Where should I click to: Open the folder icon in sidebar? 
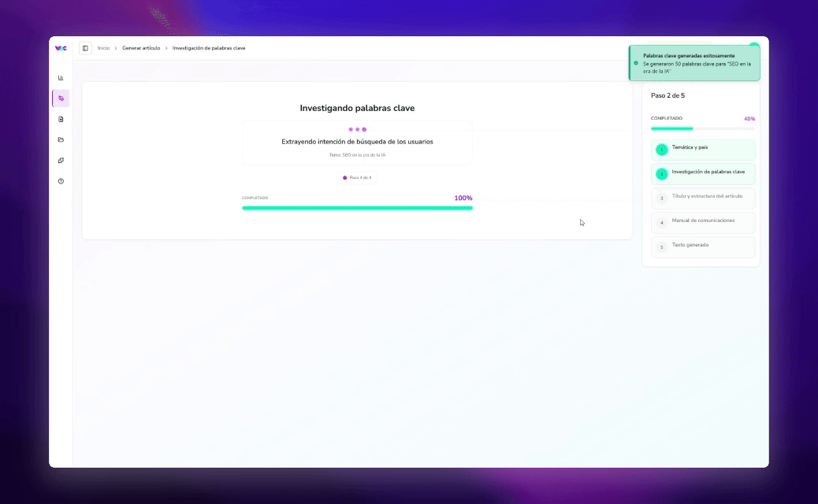[x=61, y=139]
